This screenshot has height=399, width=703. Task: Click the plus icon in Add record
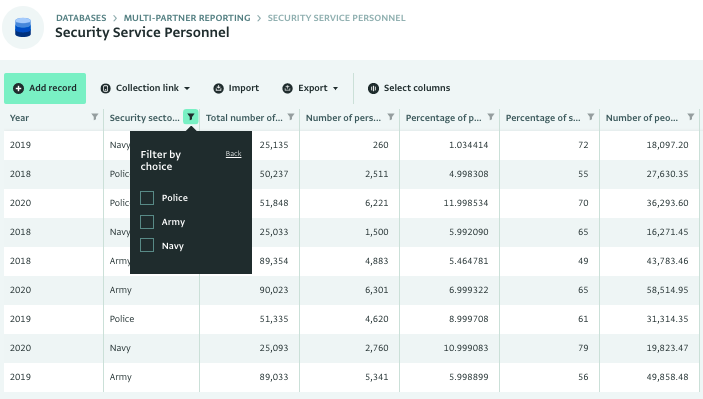point(18,88)
